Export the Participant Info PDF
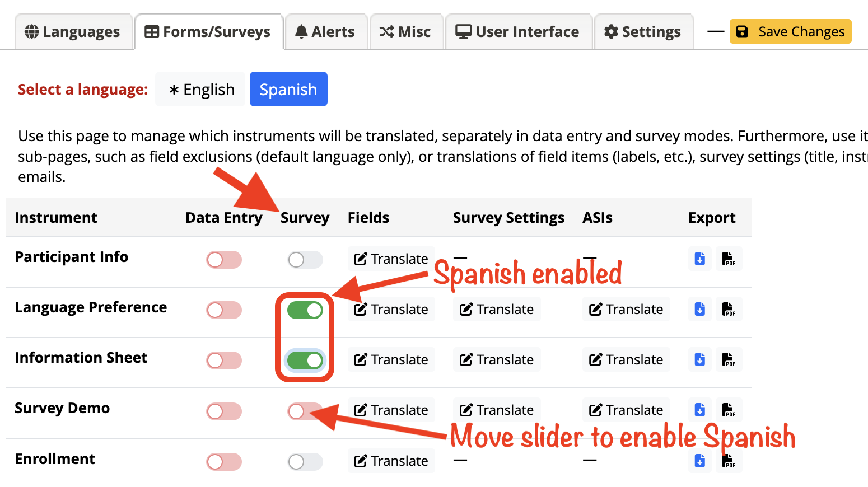 tap(729, 259)
